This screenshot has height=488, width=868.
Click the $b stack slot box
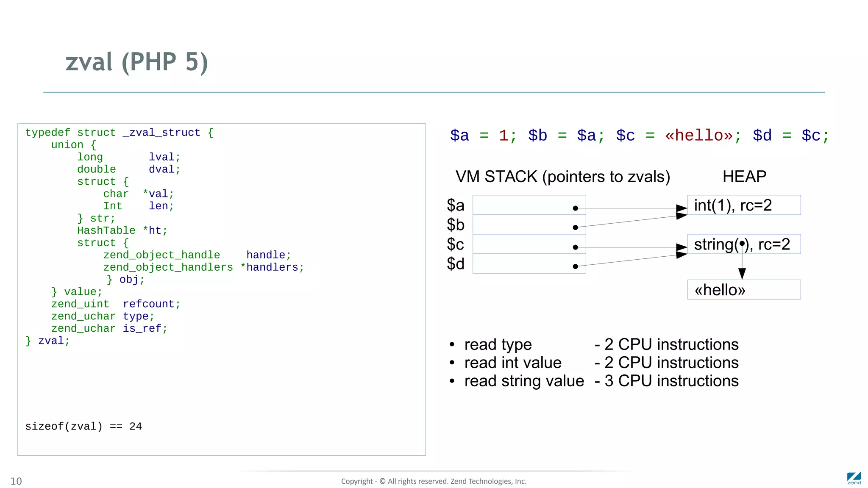coord(529,225)
